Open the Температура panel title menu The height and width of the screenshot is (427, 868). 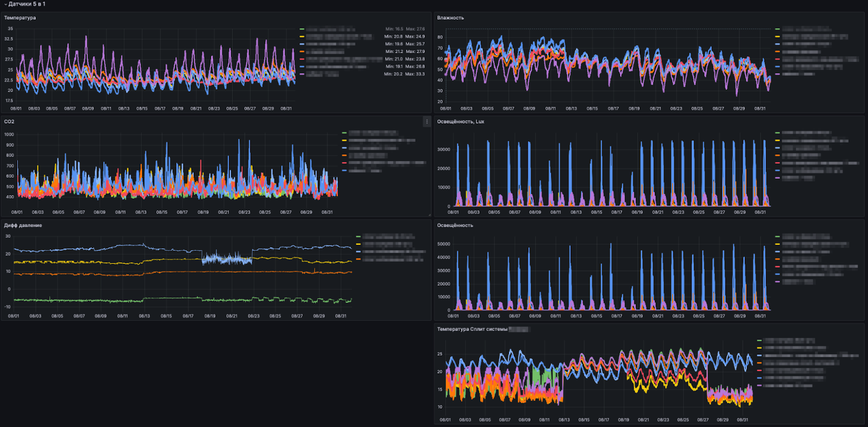point(20,18)
